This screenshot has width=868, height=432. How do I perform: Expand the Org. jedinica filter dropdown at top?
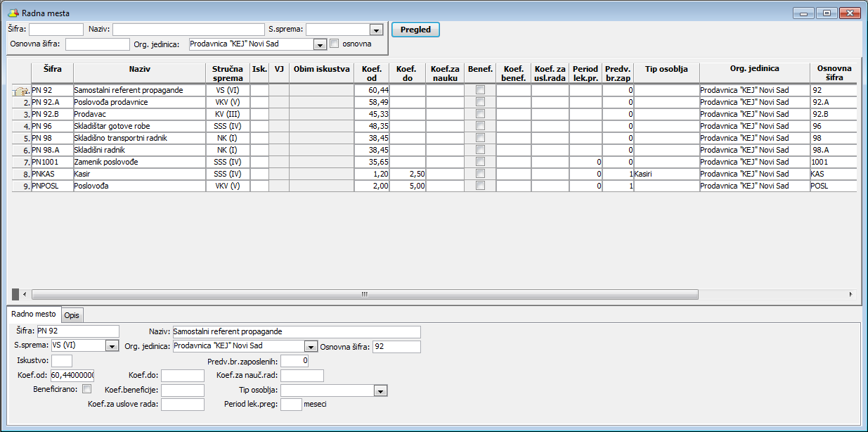pos(320,44)
